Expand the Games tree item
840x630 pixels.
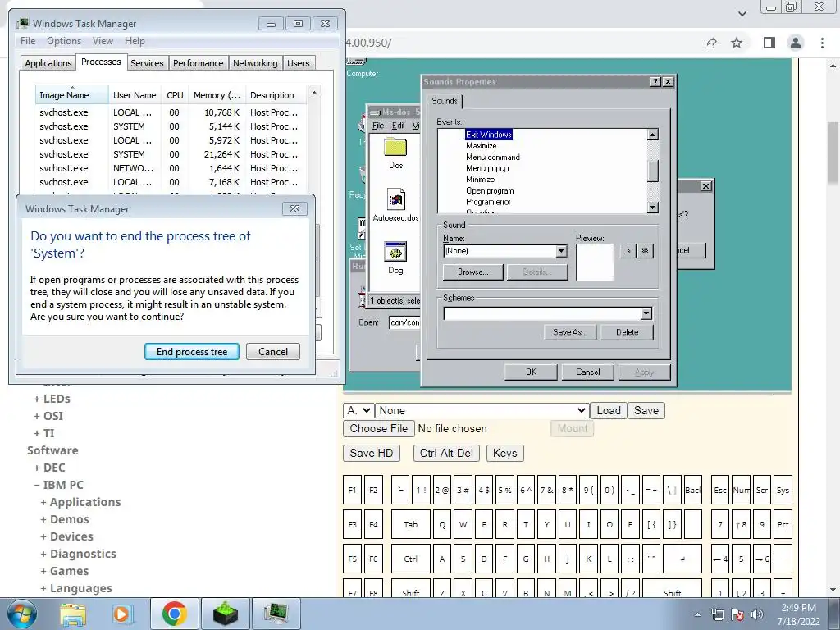coord(64,571)
